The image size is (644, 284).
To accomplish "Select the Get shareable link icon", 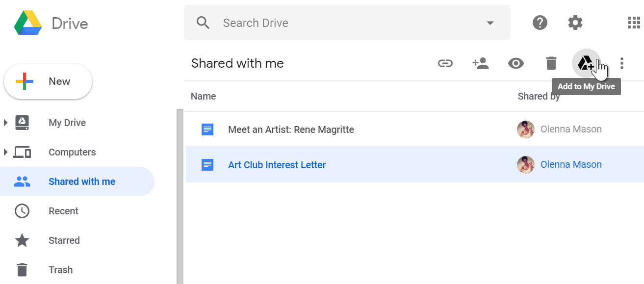I will click(x=445, y=63).
